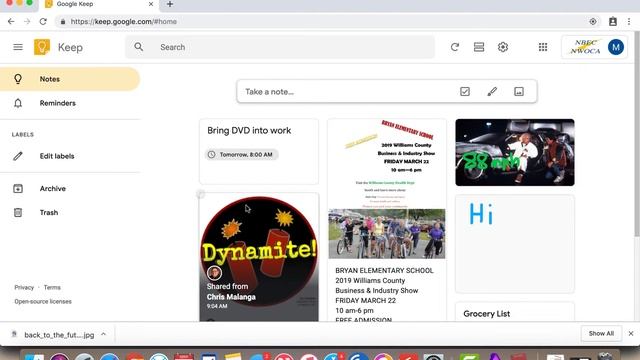
Task: Open a new browser tab
Action: (170, 4)
